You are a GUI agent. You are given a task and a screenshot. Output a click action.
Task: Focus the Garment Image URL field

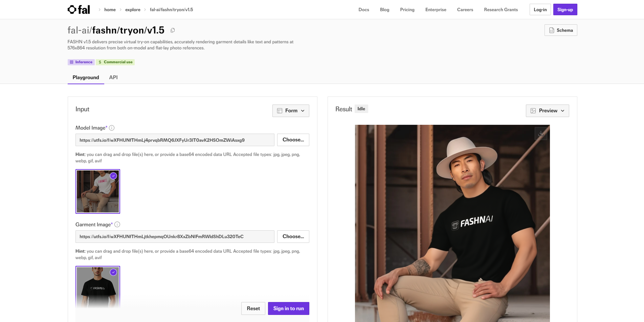click(x=175, y=237)
